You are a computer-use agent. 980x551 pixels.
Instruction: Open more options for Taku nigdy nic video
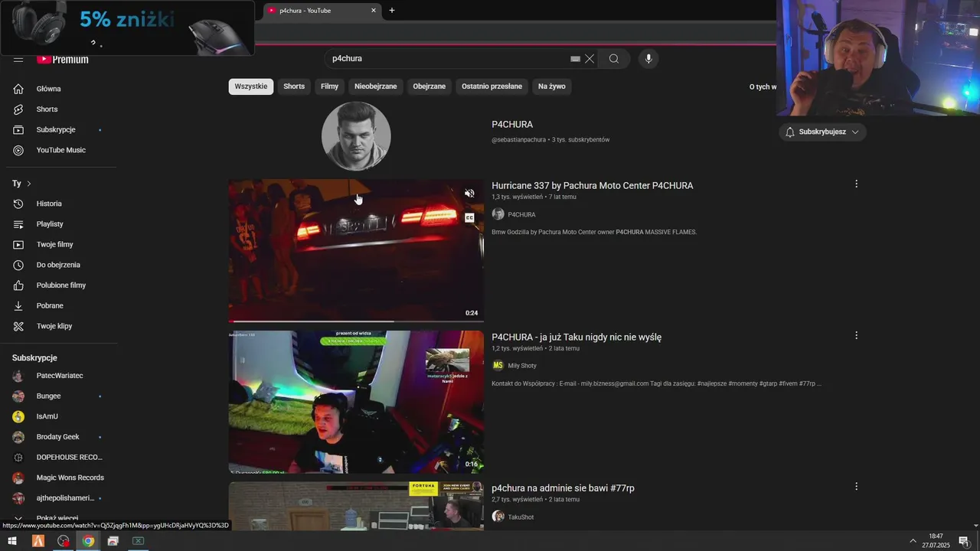[856, 335]
